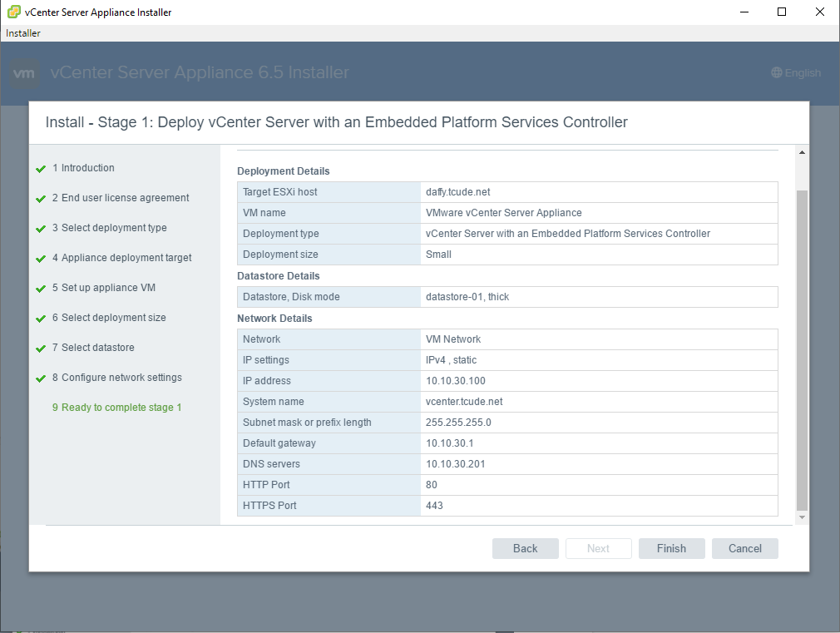840x633 pixels.
Task: Click the datastore-01, thick value
Action: 467,297
